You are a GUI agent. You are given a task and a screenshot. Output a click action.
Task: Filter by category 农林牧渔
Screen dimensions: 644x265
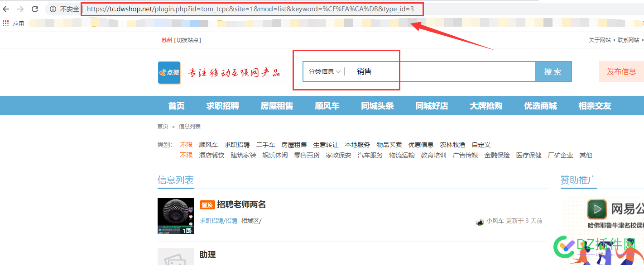pos(452,145)
